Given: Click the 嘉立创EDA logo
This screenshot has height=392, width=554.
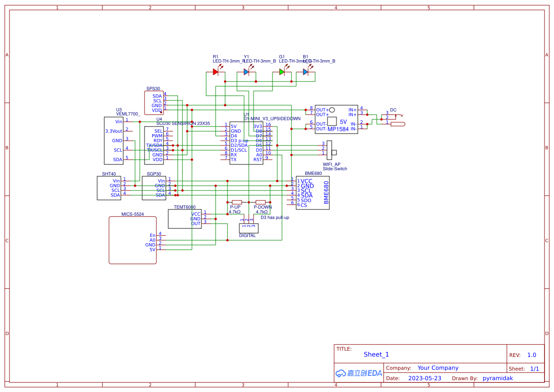Looking at the screenshot, I should [358, 373].
